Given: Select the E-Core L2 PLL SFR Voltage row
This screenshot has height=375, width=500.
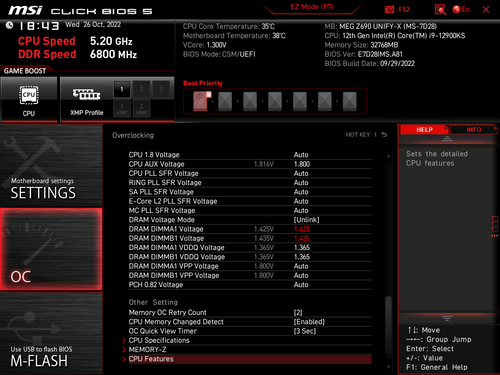Looking at the screenshot, I should click(x=250, y=201).
